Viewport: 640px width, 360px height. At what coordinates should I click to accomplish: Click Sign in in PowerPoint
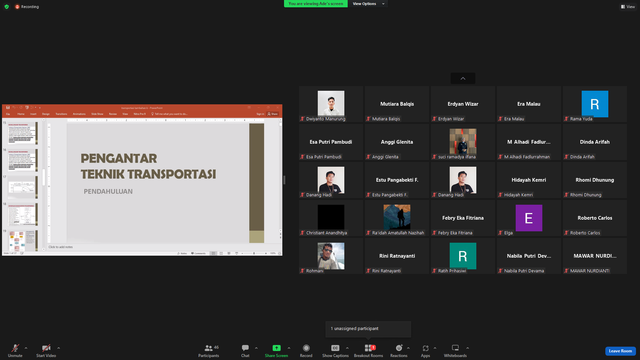point(260,114)
